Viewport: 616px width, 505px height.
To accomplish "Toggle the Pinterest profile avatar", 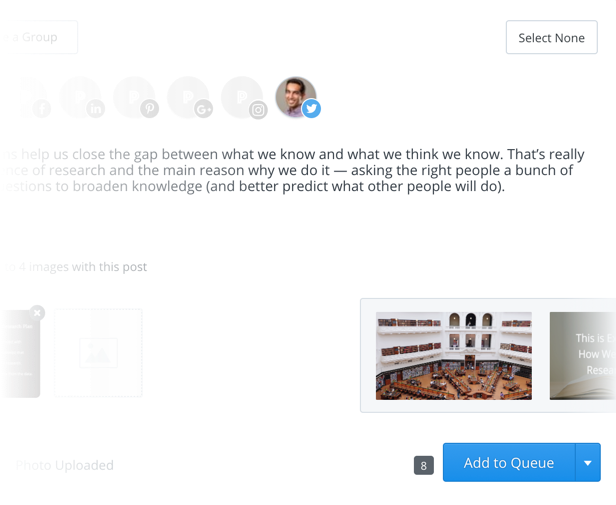I will coord(134,97).
